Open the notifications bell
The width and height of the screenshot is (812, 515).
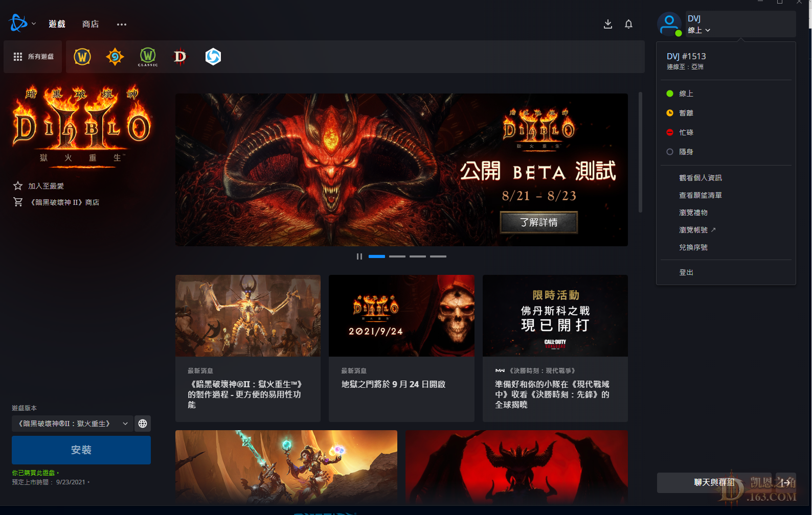pos(629,24)
